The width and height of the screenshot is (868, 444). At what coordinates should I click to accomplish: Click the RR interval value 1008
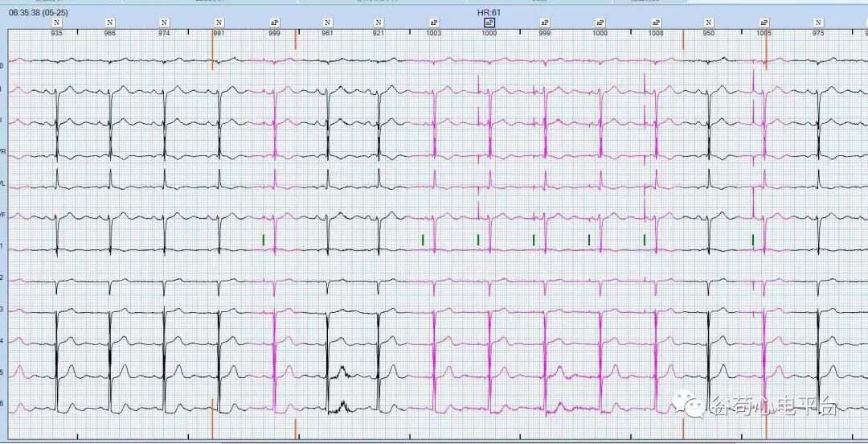coord(656,33)
